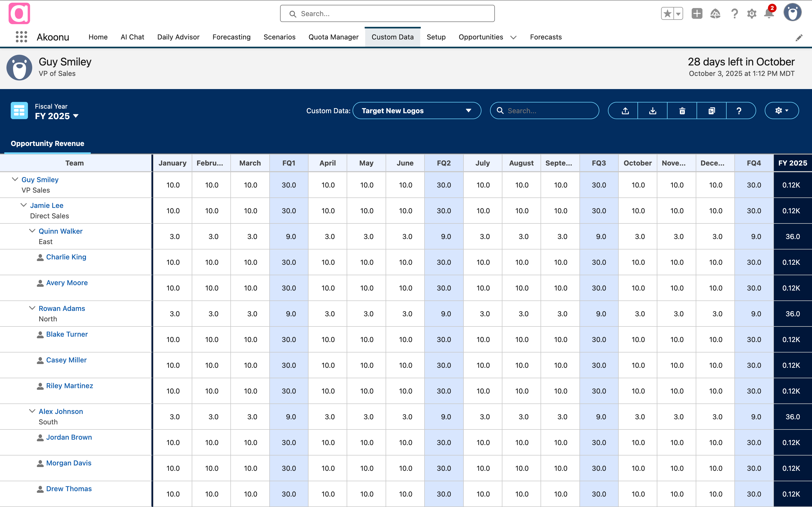Go to the Forecasting tab

(x=231, y=37)
